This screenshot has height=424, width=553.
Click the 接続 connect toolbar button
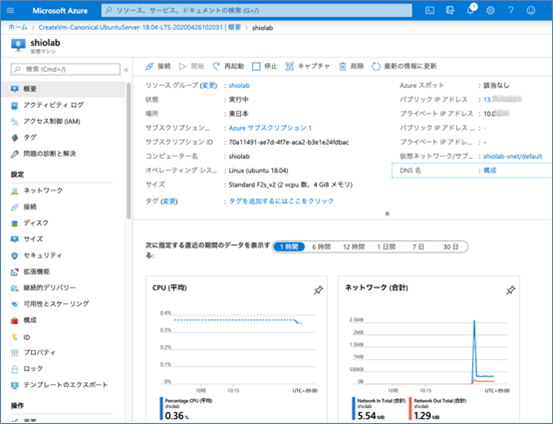click(158, 66)
